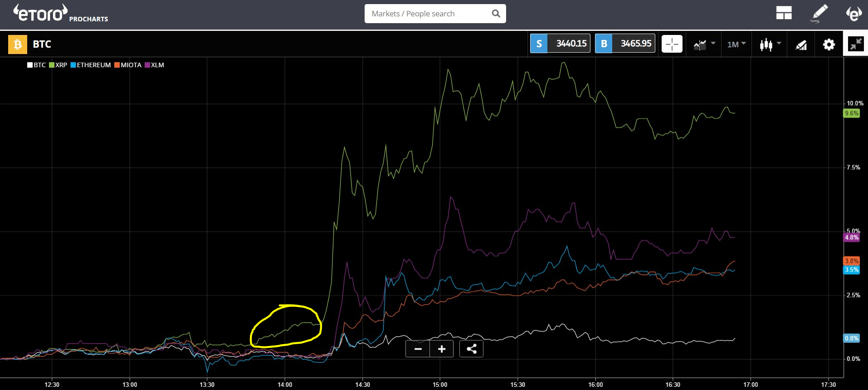The image size is (868, 390).
Task: Zoom out the chart with minus
Action: [418, 349]
